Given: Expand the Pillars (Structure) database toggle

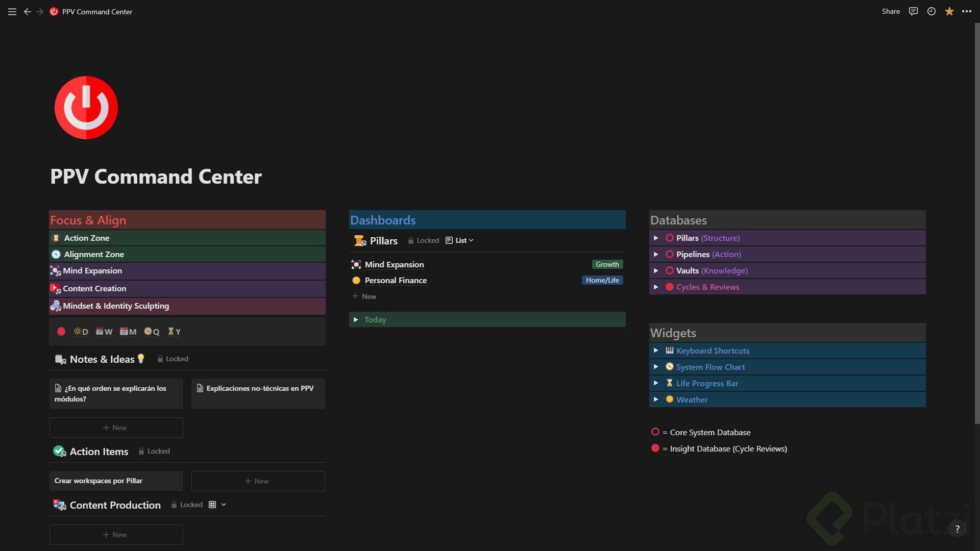Looking at the screenshot, I should [656, 238].
